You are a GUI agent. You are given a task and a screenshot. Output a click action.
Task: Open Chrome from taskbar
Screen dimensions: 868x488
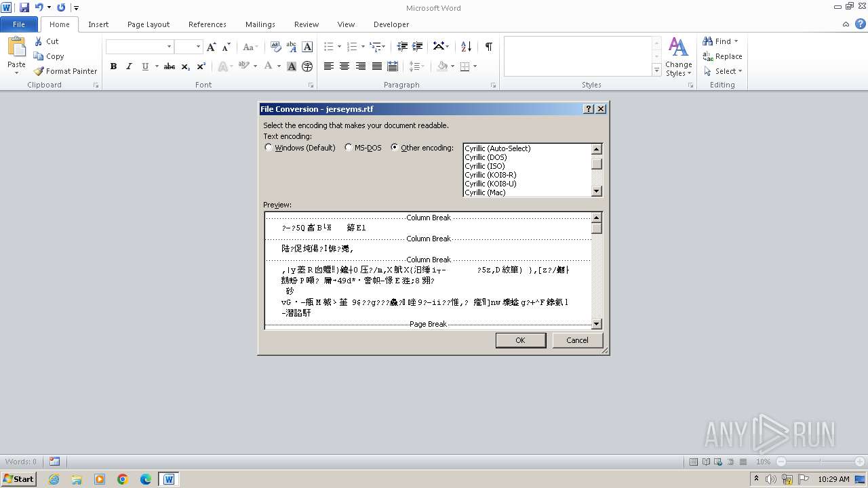coord(123,479)
